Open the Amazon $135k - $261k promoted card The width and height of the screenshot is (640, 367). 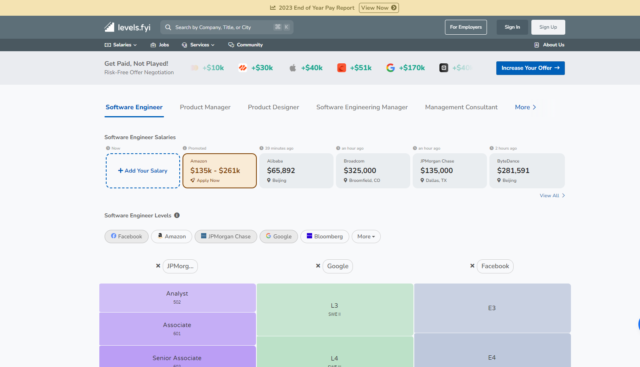[220, 171]
